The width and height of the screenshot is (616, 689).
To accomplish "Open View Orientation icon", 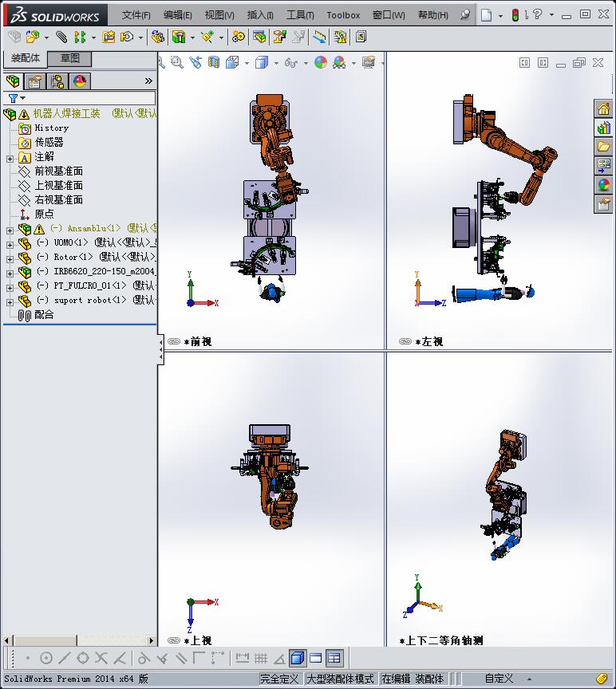I will tap(232, 62).
